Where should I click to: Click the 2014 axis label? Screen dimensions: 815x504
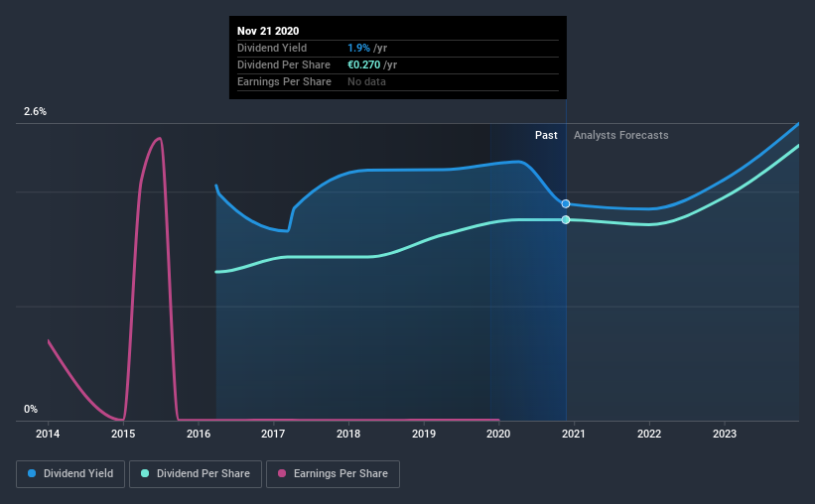click(x=48, y=434)
